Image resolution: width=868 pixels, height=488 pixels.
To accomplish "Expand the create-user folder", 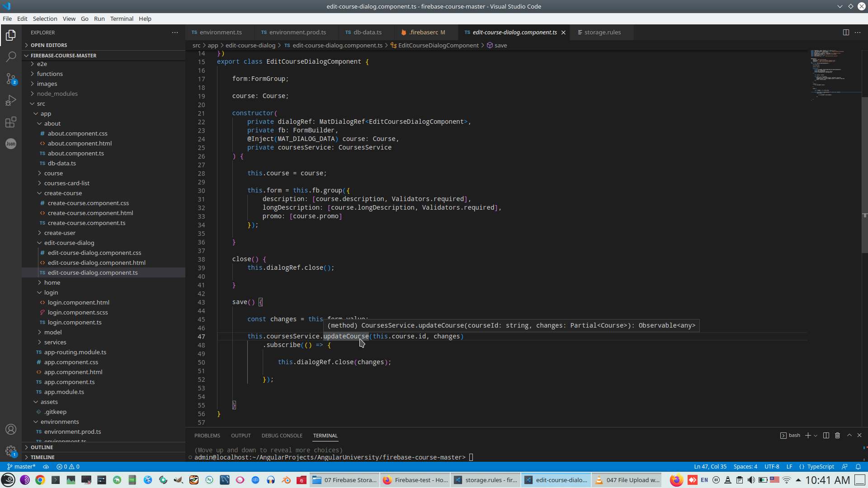I will click(60, 233).
